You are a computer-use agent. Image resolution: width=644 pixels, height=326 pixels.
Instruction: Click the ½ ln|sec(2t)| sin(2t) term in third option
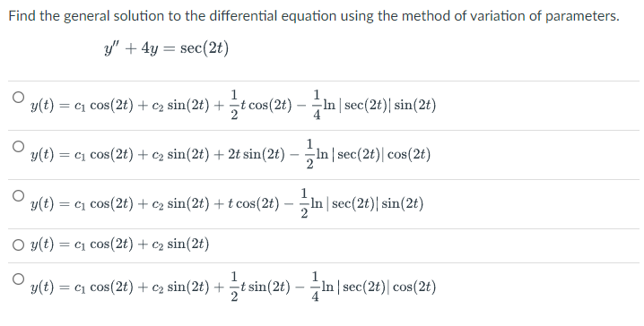click(x=361, y=204)
